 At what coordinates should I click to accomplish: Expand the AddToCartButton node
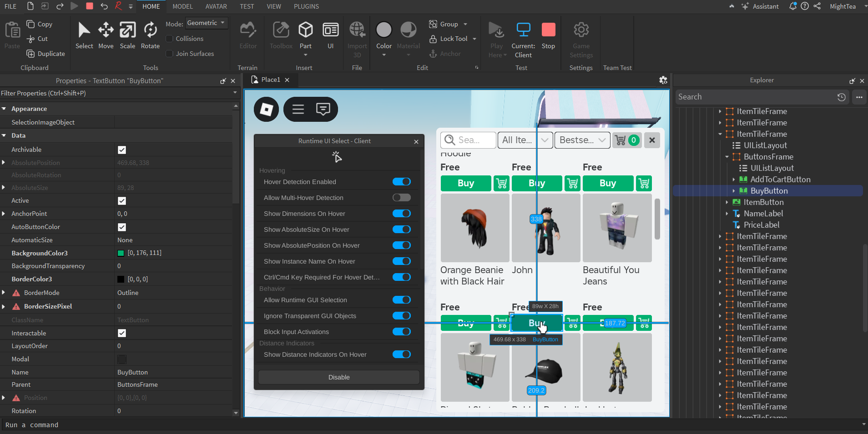pos(733,180)
